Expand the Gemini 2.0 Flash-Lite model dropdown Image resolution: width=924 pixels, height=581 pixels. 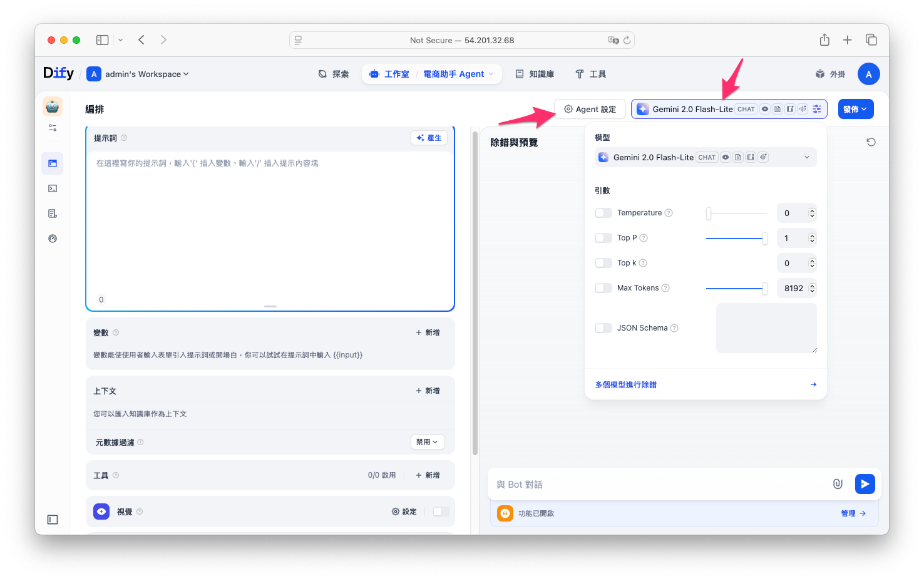(x=706, y=157)
